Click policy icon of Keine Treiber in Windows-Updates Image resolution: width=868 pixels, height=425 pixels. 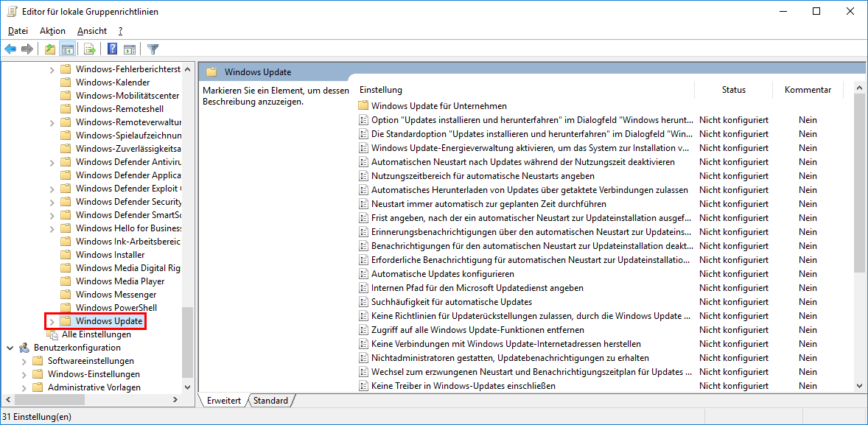click(364, 386)
